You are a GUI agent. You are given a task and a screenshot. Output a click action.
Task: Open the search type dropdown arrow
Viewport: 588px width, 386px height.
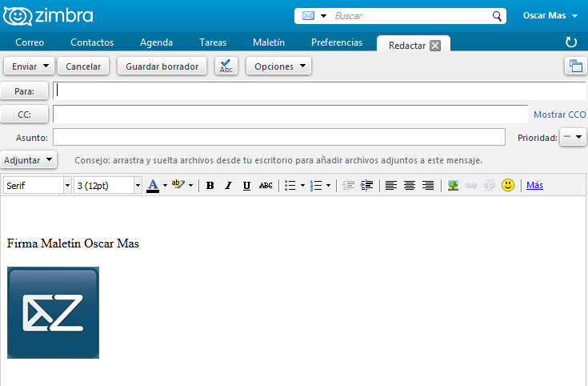pyautogui.click(x=323, y=16)
